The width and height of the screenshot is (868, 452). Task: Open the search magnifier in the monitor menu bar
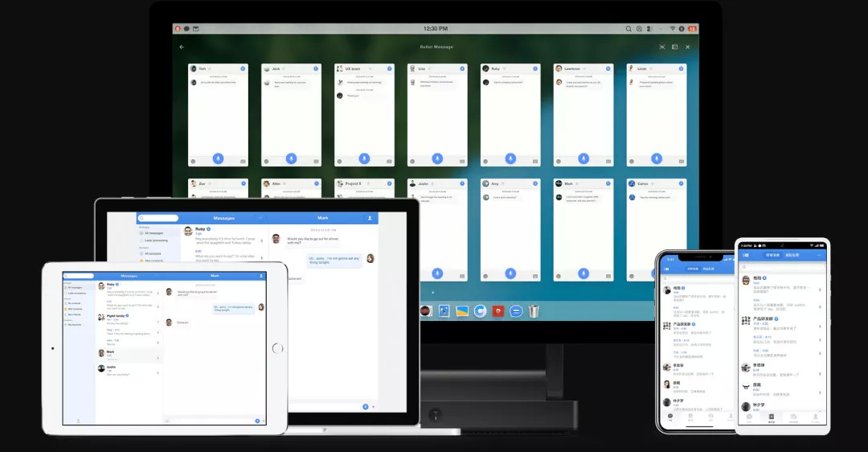tap(628, 29)
